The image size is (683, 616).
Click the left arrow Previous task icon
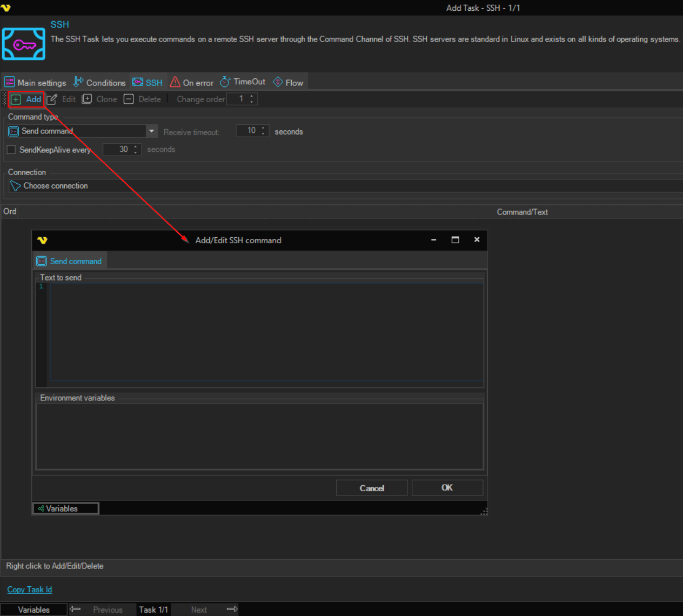coord(75,610)
